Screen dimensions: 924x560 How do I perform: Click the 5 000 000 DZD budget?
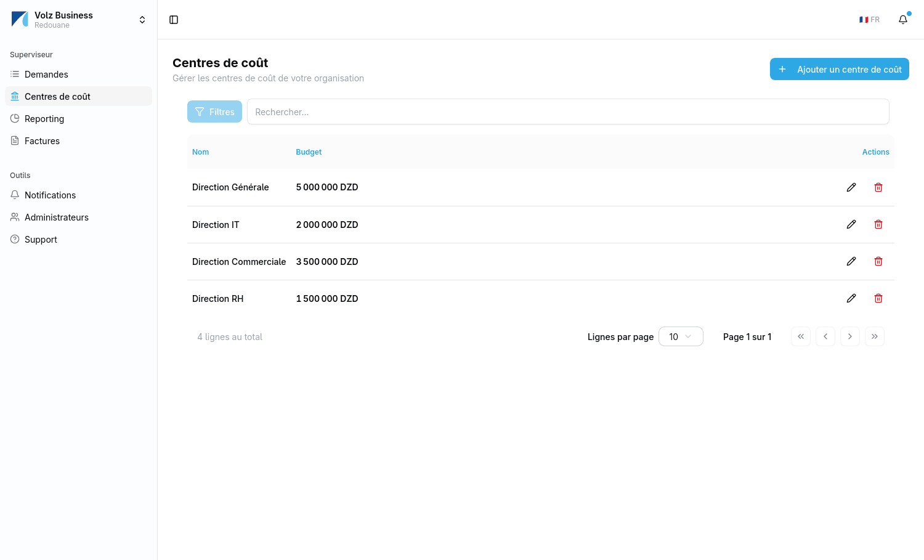[327, 187]
